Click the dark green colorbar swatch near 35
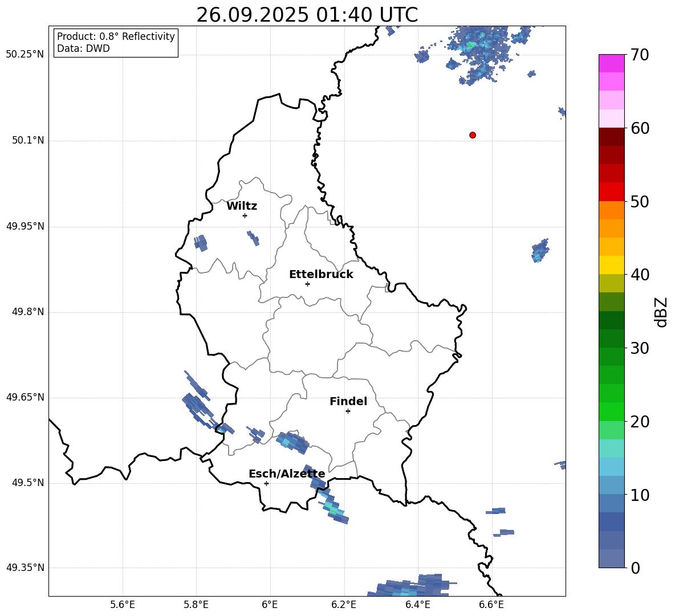The height and width of the screenshot is (616, 675). [611, 320]
